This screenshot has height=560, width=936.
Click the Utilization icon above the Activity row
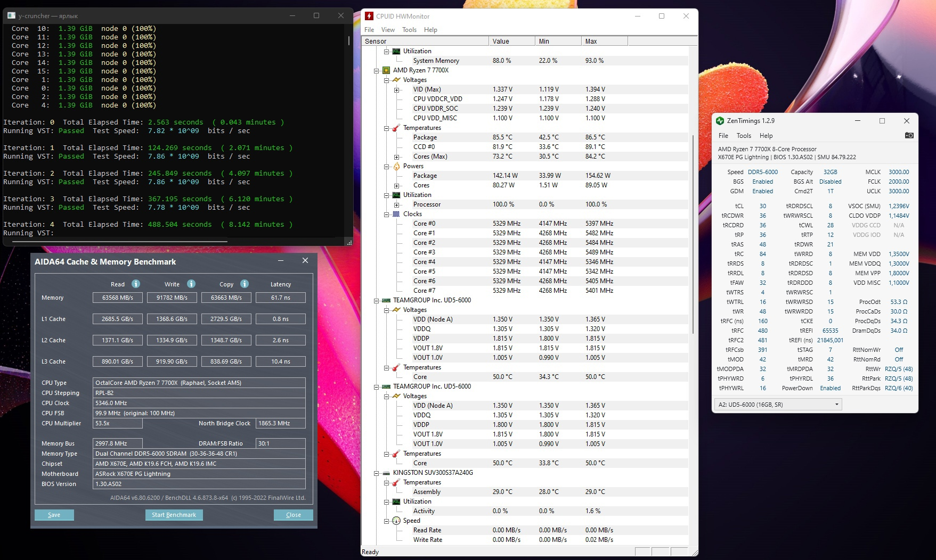[396, 501]
